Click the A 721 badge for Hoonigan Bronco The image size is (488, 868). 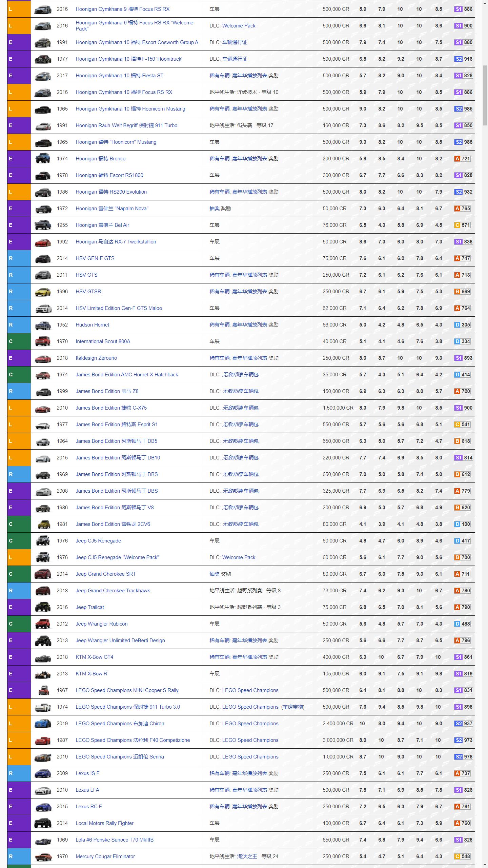[462, 159]
